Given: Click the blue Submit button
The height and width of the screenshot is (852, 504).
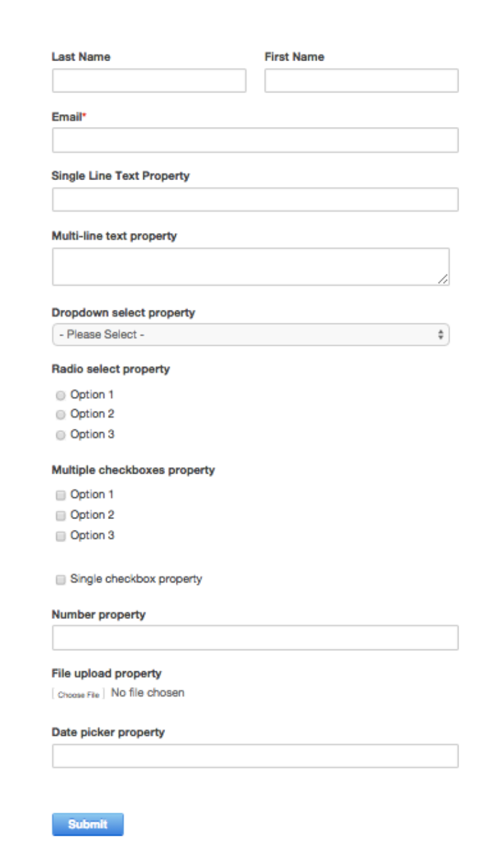Looking at the screenshot, I should (x=88, y=824).
